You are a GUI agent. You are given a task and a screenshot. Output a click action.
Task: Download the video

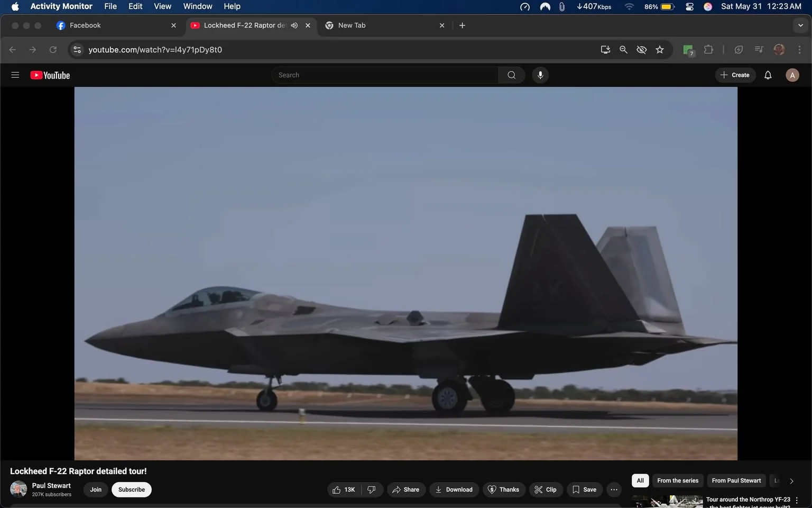point(454,489)
